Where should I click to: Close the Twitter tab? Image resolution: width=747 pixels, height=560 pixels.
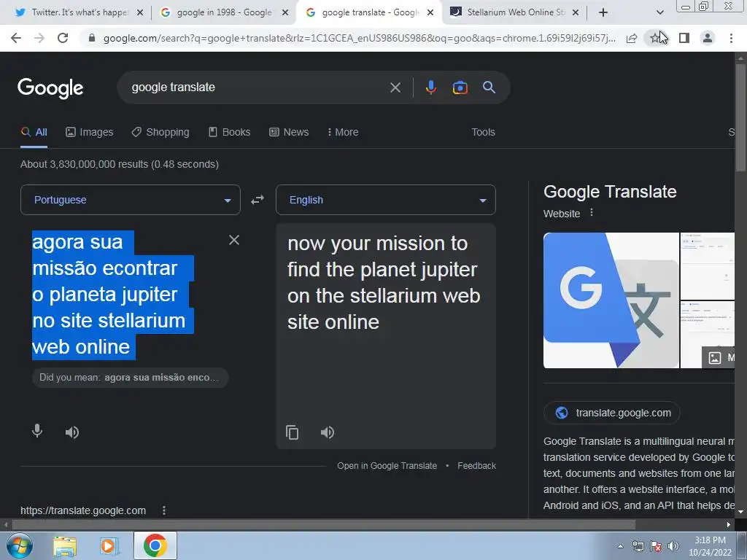point(140,12)
